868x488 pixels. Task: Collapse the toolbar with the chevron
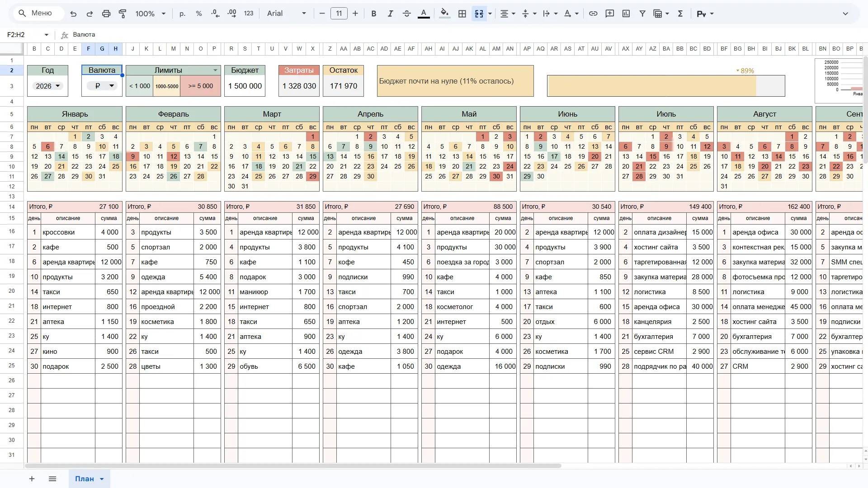(845, 14)
